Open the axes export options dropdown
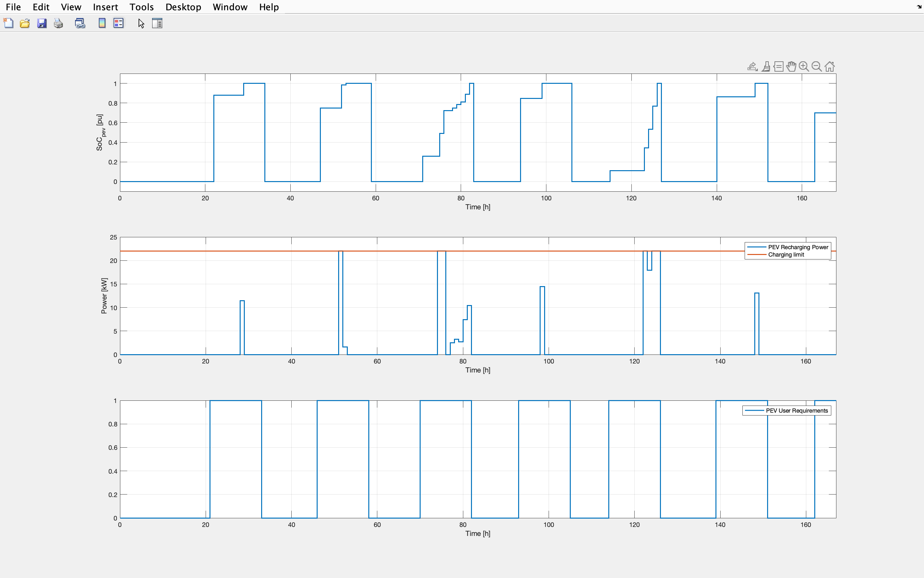 [752, 66]
